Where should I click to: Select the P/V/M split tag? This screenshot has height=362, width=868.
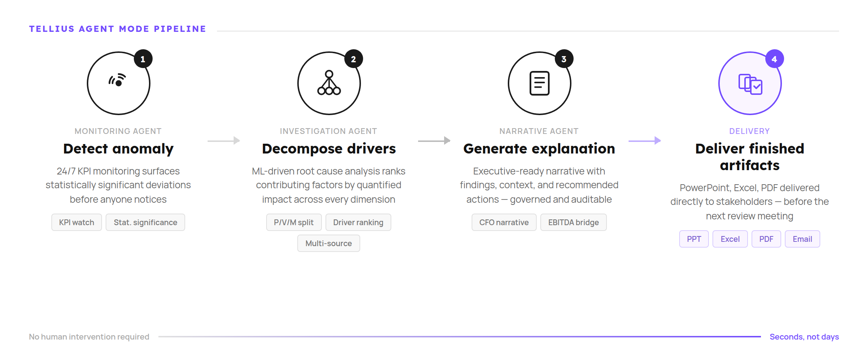coord(294,222)
